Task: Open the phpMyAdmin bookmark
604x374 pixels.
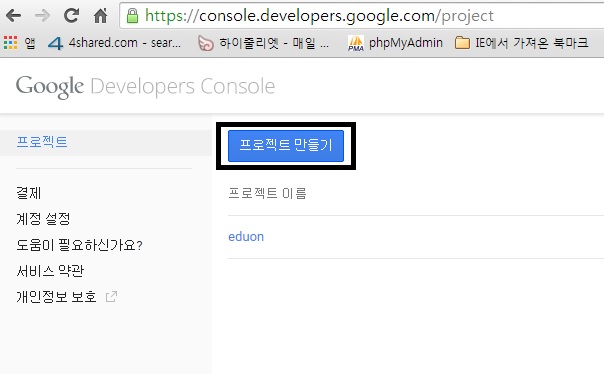Action: 395,43
